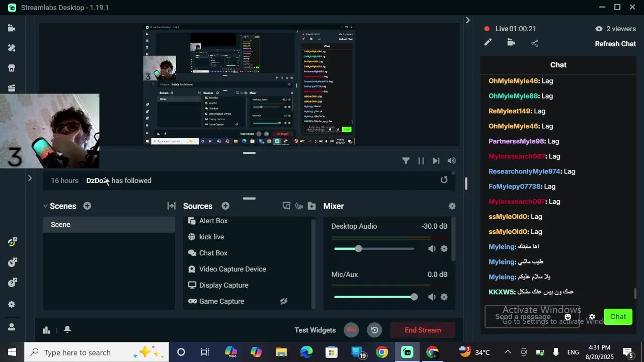Screen dimensions: 644x362
Task: Click the End Stream button
Action: pos(423,330)
